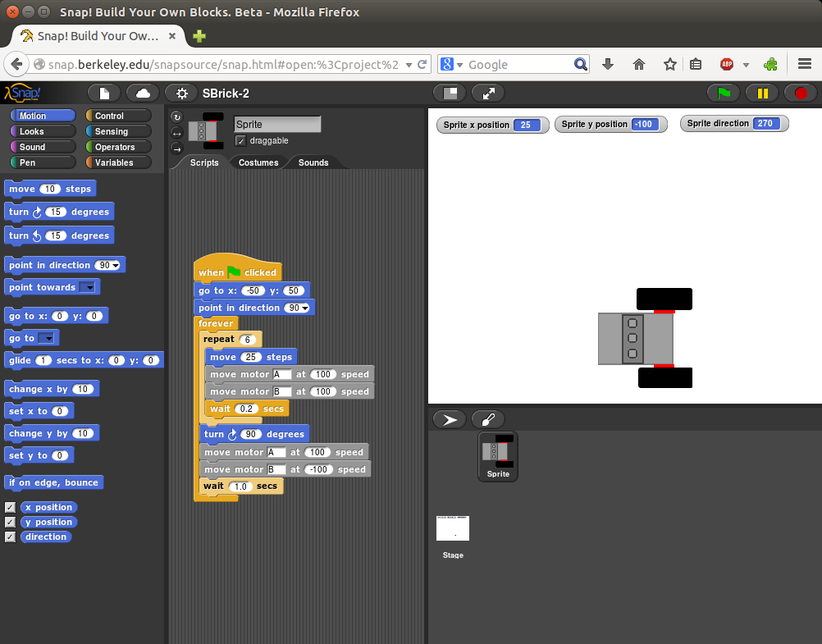Click the 'when flag clicked' hat block
The height and width of the screenshot is (644, 822).
click(237, 269)
